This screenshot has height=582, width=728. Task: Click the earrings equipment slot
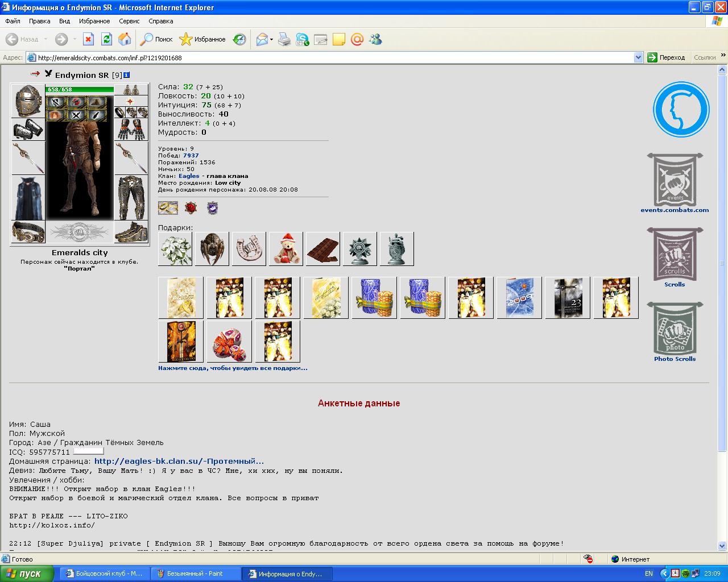coord(131,90)
